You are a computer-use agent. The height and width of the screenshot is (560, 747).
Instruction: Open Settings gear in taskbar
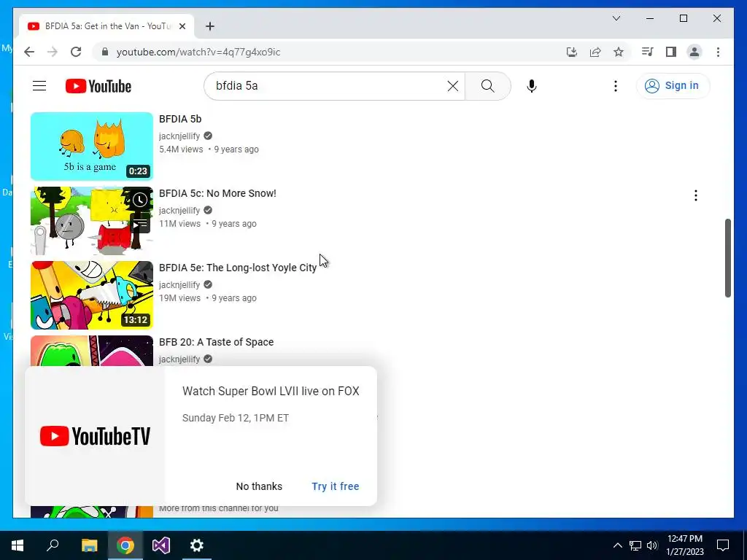(x=197, y=545)
